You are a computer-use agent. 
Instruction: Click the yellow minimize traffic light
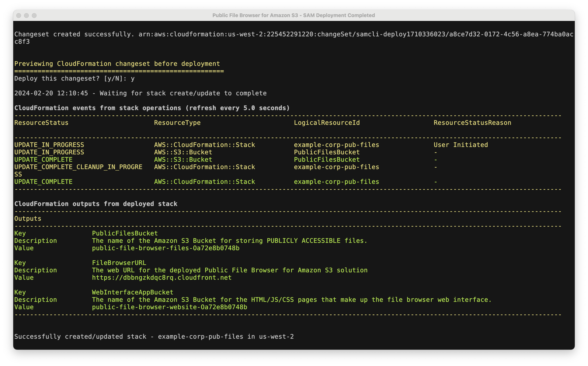(x=26, y=15)
